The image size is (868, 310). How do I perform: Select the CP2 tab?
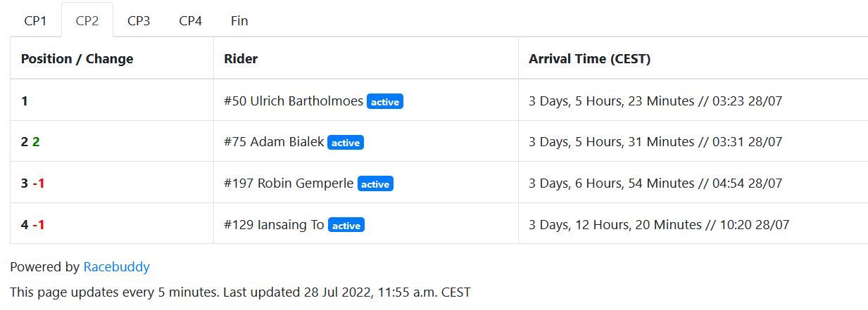[87, 20]
